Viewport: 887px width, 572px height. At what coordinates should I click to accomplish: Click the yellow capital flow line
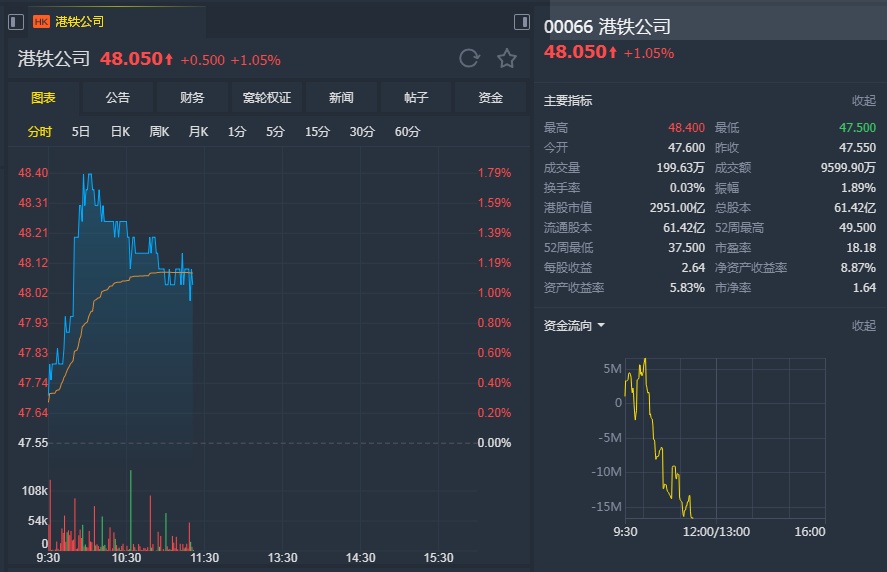(655, 436)
